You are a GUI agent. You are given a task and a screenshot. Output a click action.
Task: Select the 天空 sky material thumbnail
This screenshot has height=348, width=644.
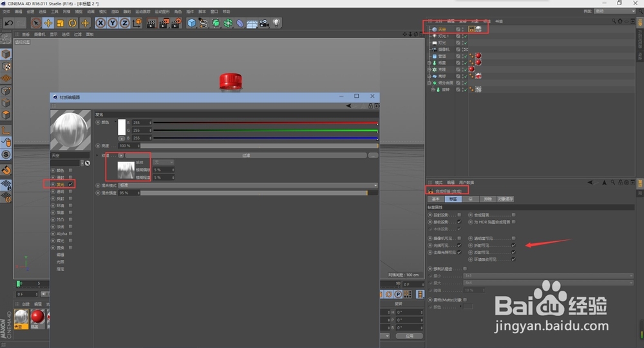click(x=21, y=317)
